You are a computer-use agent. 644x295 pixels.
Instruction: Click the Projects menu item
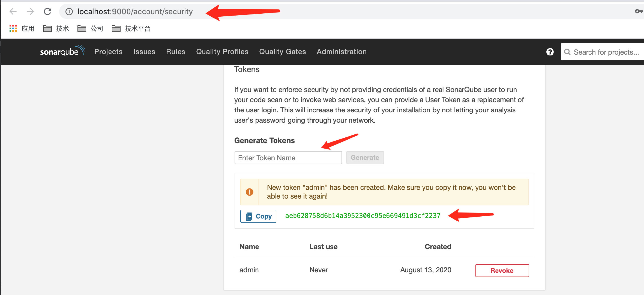pos(108,51)
